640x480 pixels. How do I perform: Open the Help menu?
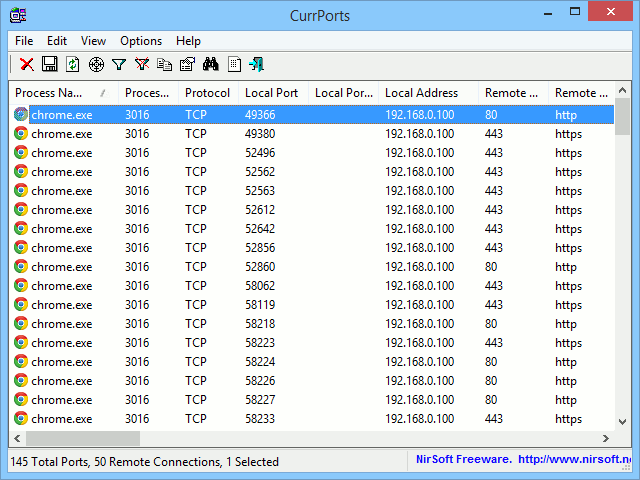(x=188, y=41)
